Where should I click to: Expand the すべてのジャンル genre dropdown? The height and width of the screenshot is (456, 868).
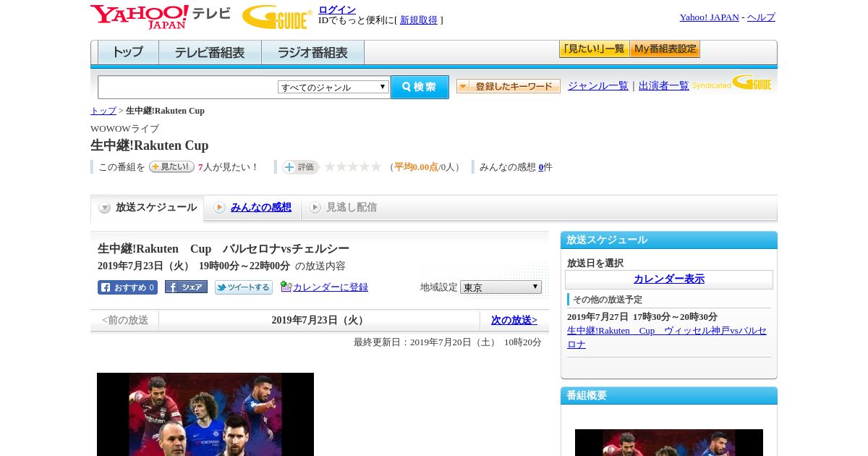click(x=333, y=87)
